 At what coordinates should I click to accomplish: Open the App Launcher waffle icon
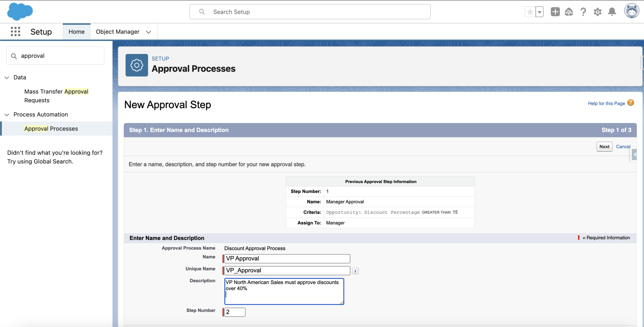pos(15,31)
